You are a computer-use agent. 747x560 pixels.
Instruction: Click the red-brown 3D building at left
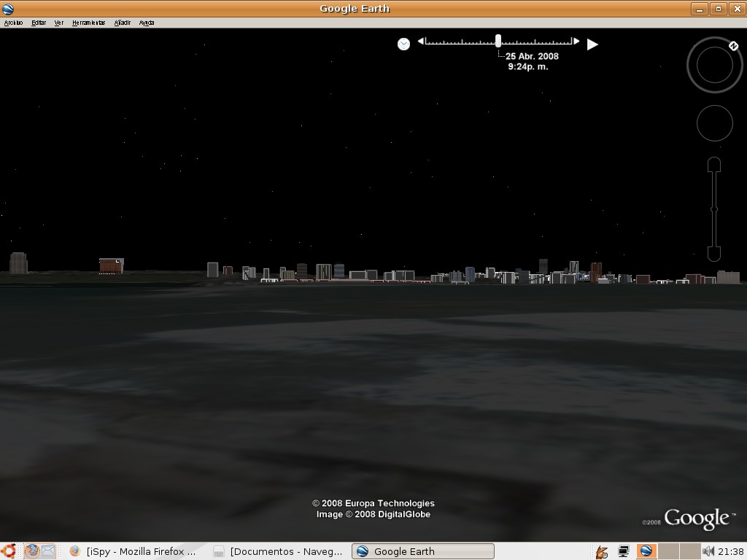pyautogui.click(x=112, y=265)
